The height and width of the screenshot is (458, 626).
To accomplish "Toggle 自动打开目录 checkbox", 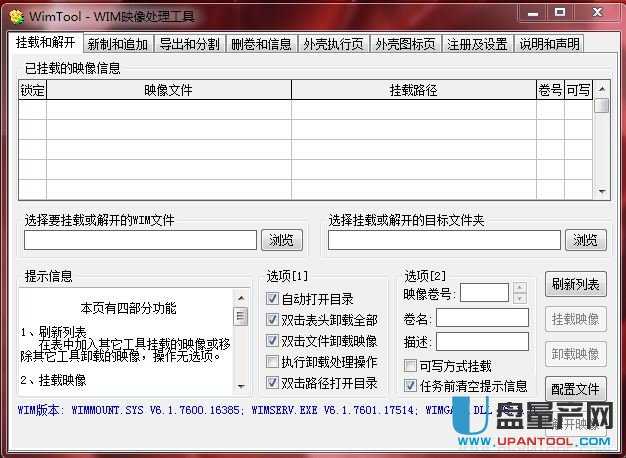I will pyautogui.click(x=273, y=299).
